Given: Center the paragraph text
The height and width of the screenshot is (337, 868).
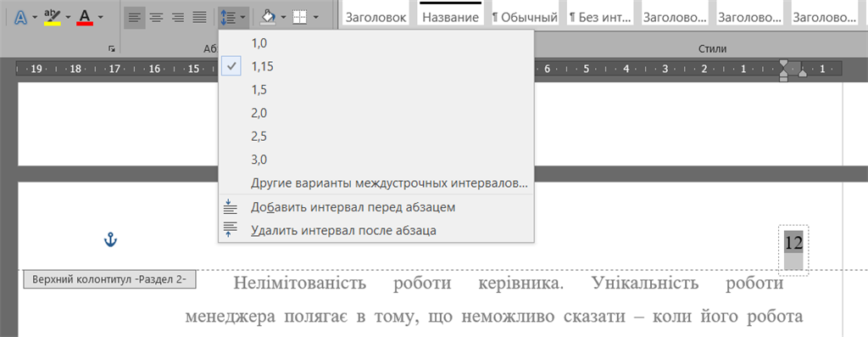Looking at the screenshot, I should coord(156,18).
